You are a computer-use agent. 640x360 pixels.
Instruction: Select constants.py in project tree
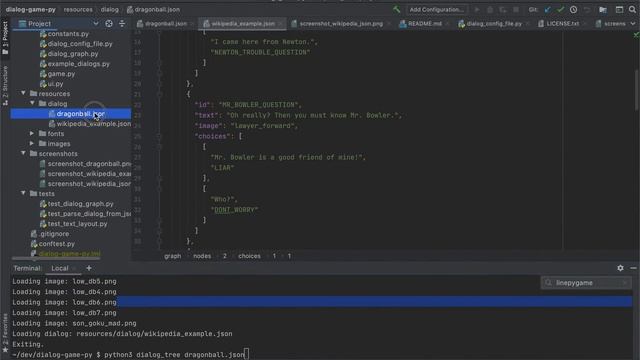coord(68,34)
